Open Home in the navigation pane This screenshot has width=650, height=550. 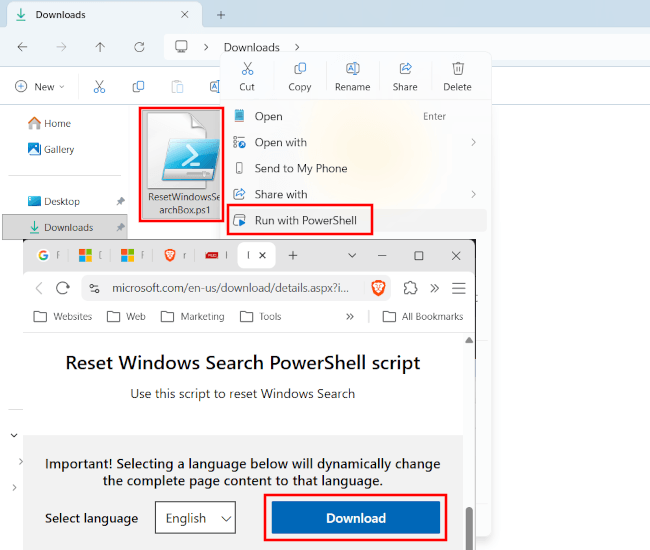click(49, 124)
